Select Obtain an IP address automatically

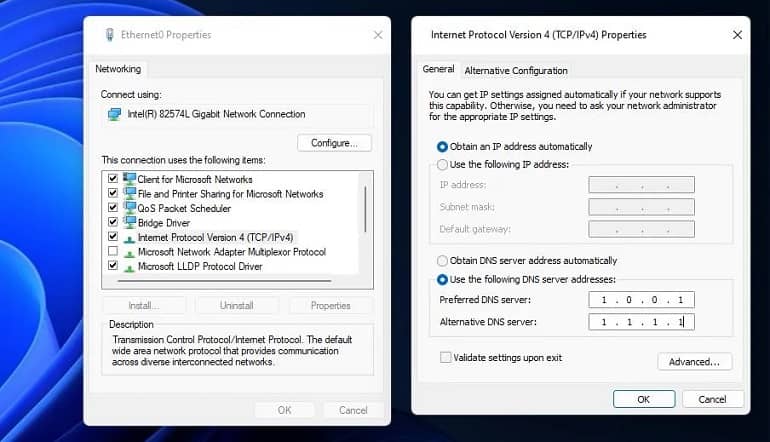[442, 146]
